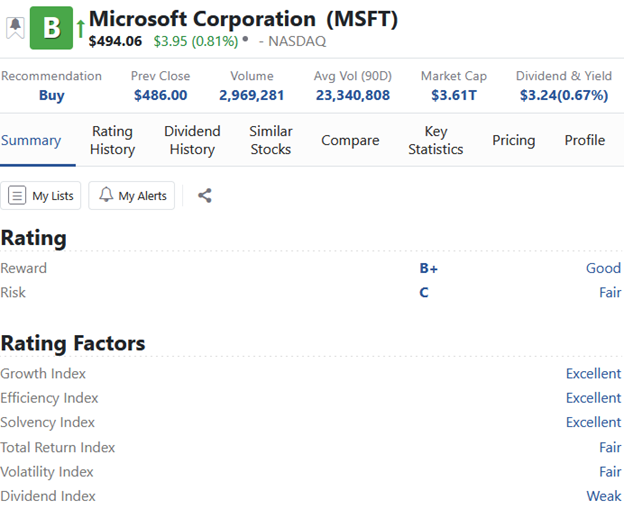Open the Pricing tab

(x=514, y=140)
